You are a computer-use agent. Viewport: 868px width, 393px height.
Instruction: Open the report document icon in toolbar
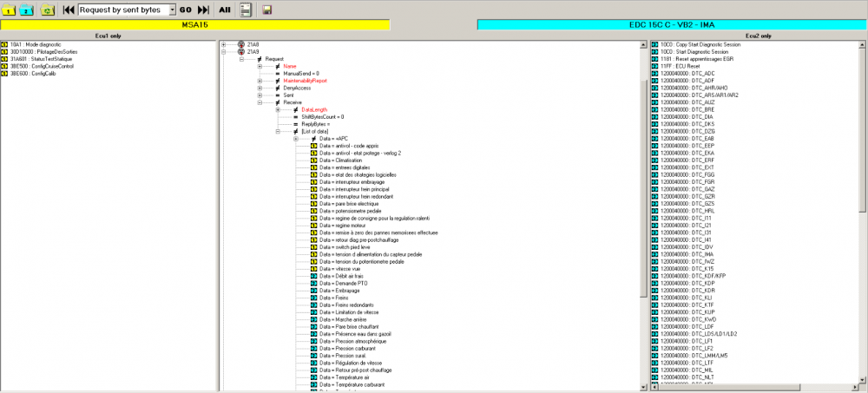coord(247,10)
